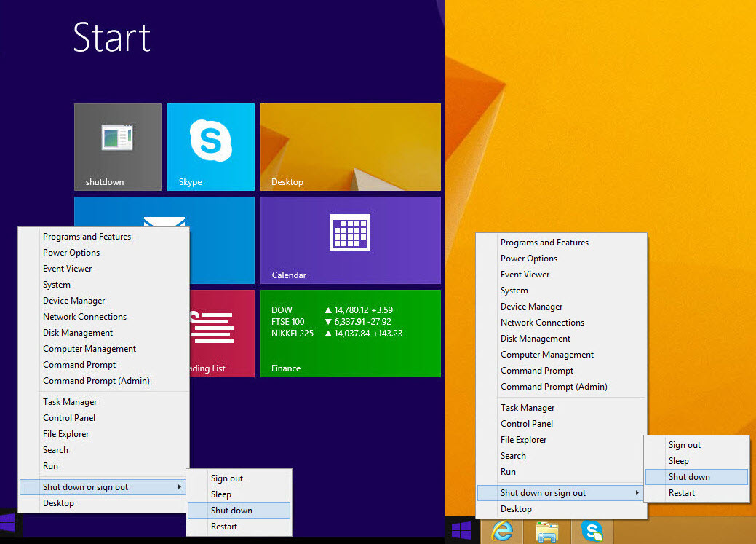
Task: Launch the shutdown tile on Start screen
Action: tap(117, 146)
